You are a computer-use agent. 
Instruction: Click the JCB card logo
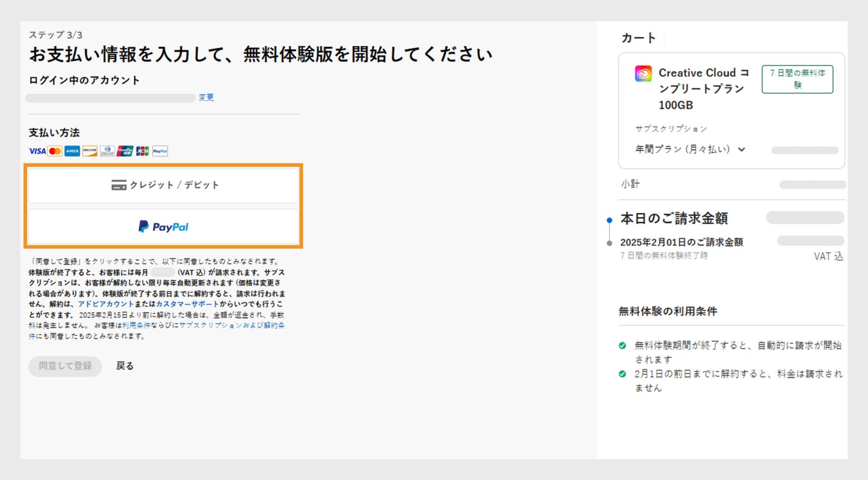[142, 151]
